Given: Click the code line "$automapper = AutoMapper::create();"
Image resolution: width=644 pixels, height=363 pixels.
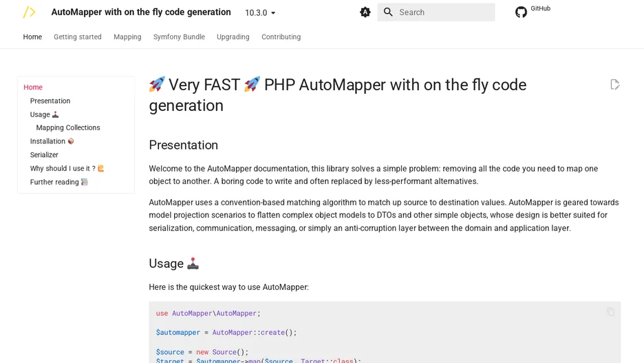Looking at the screenshot, I should click(226, 332).
